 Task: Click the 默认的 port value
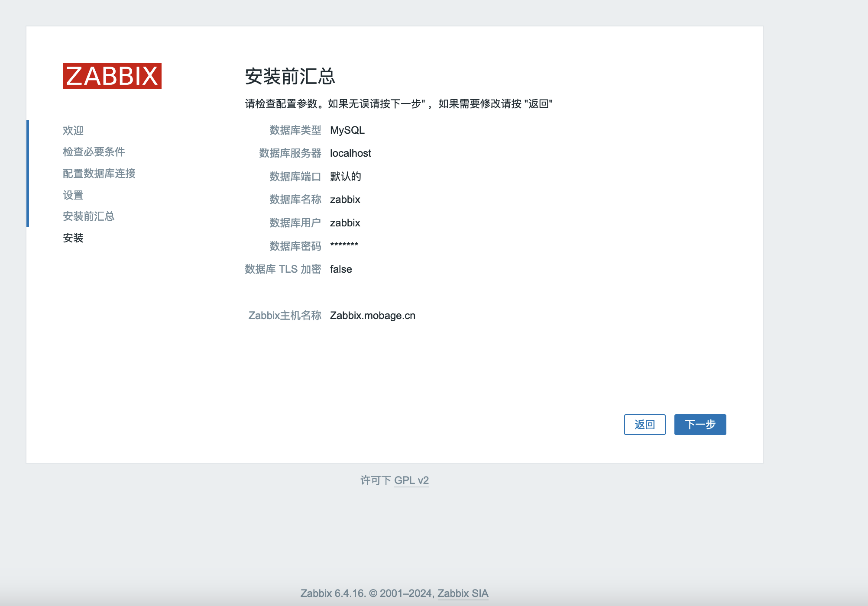click(x=346, y=177)
